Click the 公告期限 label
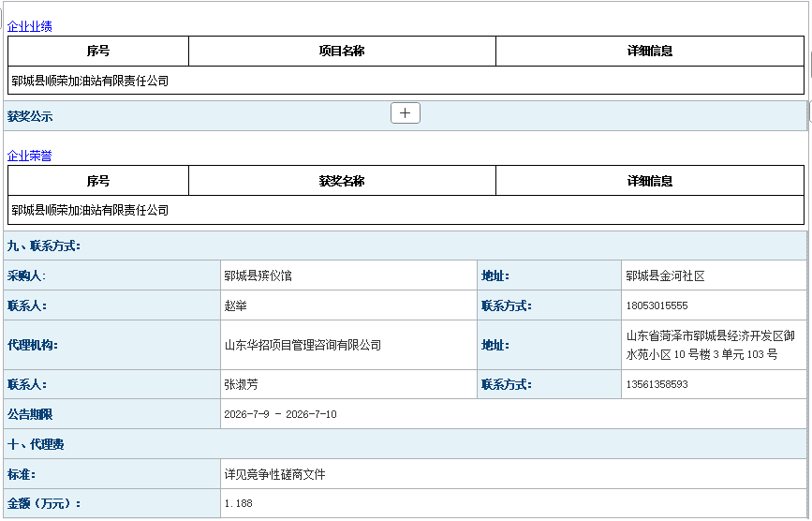This screenshot has height=521, width=812. [x=30, y=414]
